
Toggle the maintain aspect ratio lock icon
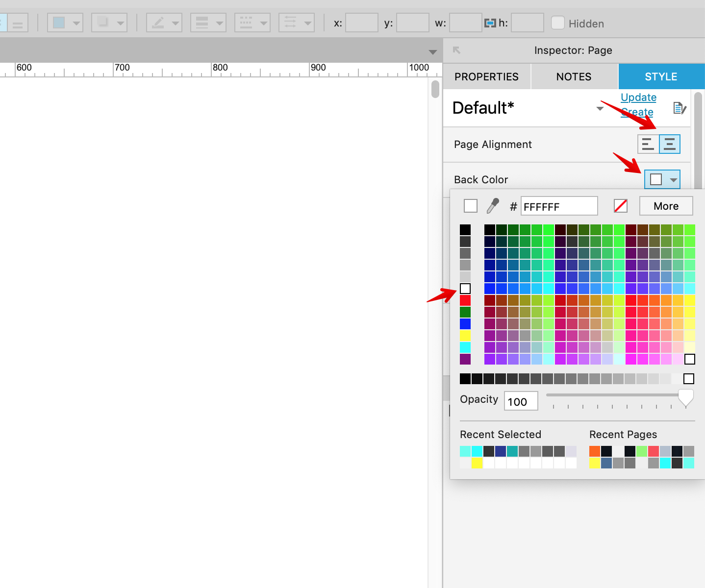(490, 23)
